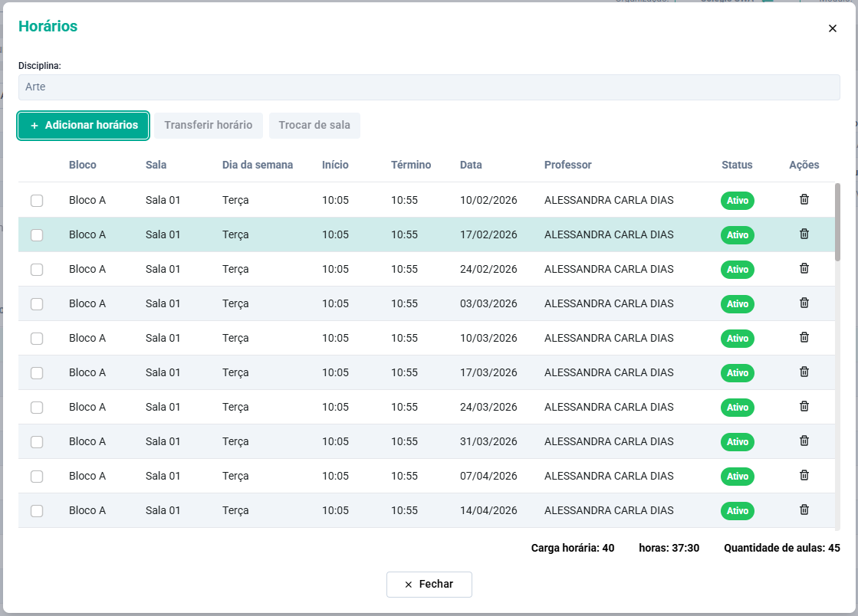
Task: Delete the schedule dated 24/02/2026
Action: pyautogui.click(x=804, y=268)
